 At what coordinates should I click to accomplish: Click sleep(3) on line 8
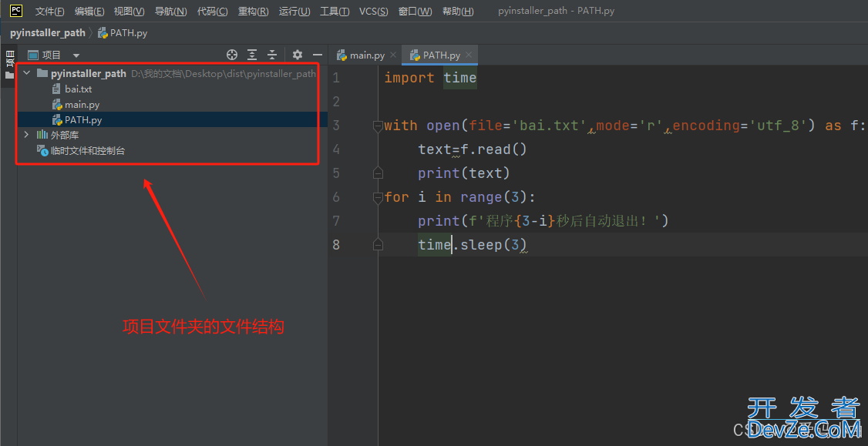(493, 245)
